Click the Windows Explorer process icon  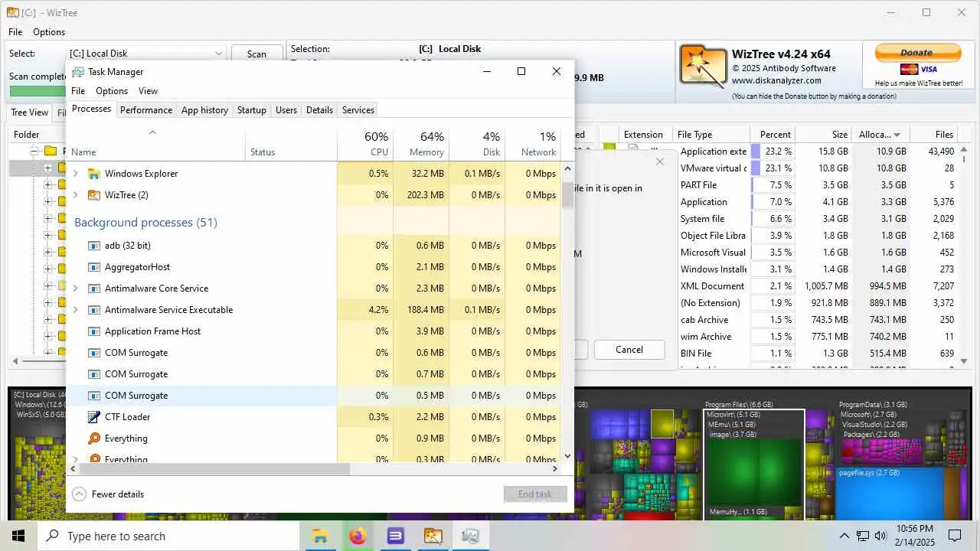click(94, 174)
